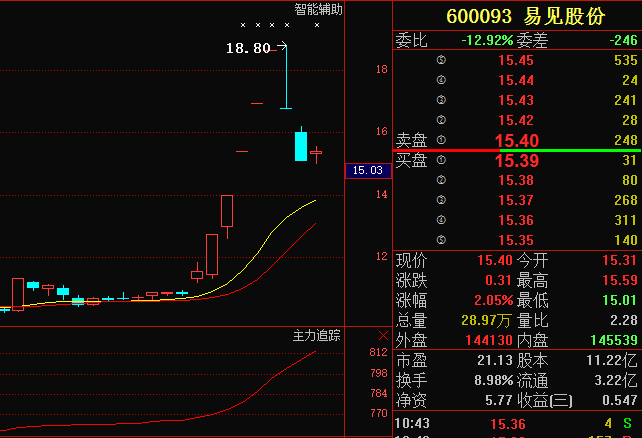Select the red trend line in 主力追踪 chart
642x438 pixels.
pos(270,383)
